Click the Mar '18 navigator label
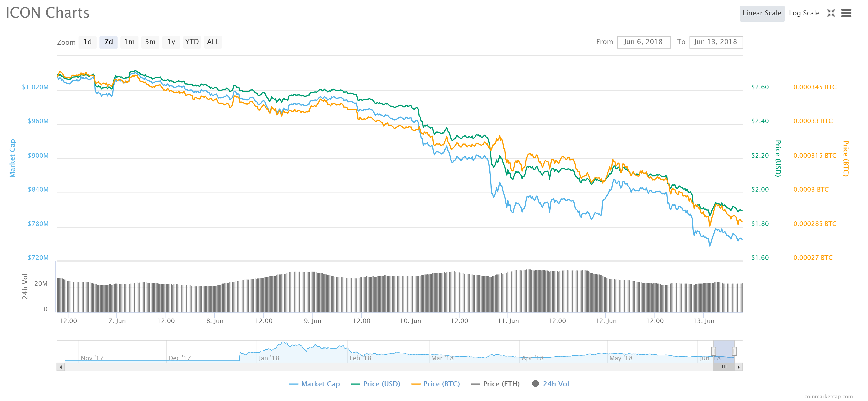 tap(442, 358)
